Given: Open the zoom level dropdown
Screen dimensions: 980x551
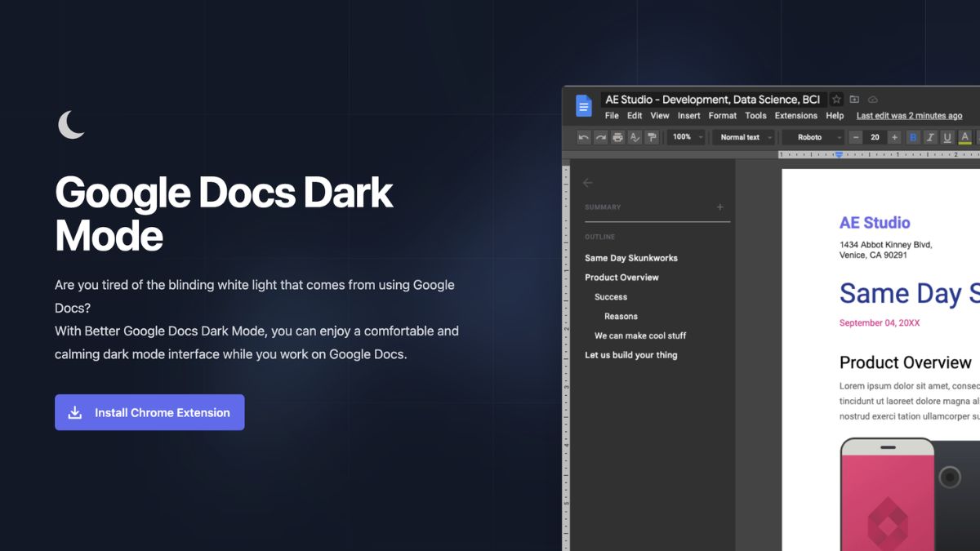Looking at the screenshot, I should point(686,137).
